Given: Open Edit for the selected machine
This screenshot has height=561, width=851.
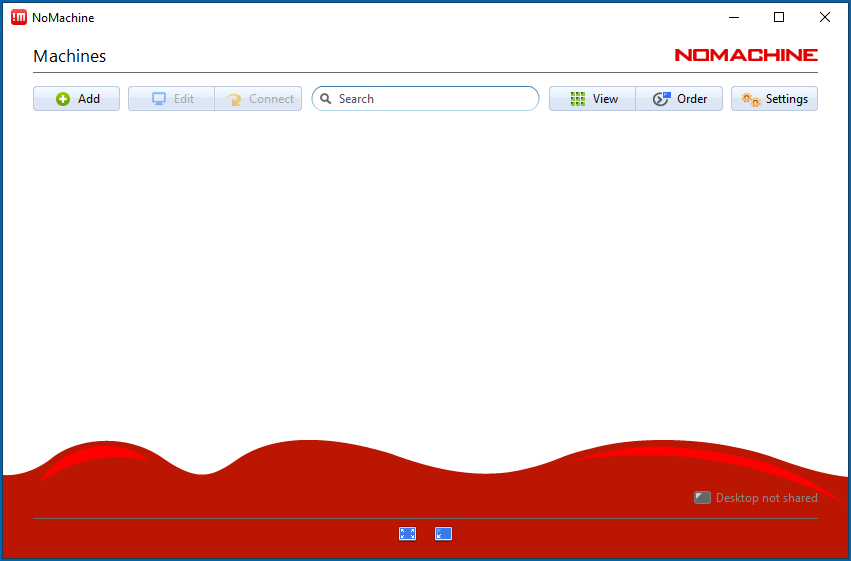Looking at the screenshot, I should (172, 99).
